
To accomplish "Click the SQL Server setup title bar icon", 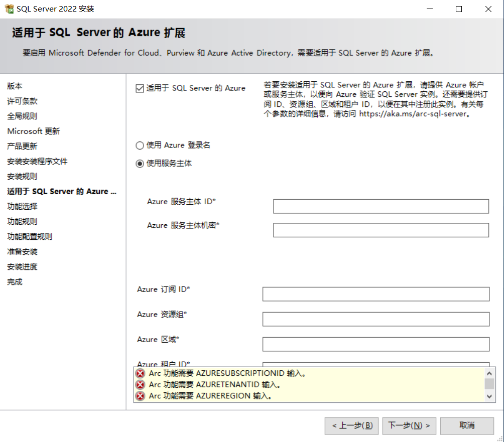I will point(10,9).
